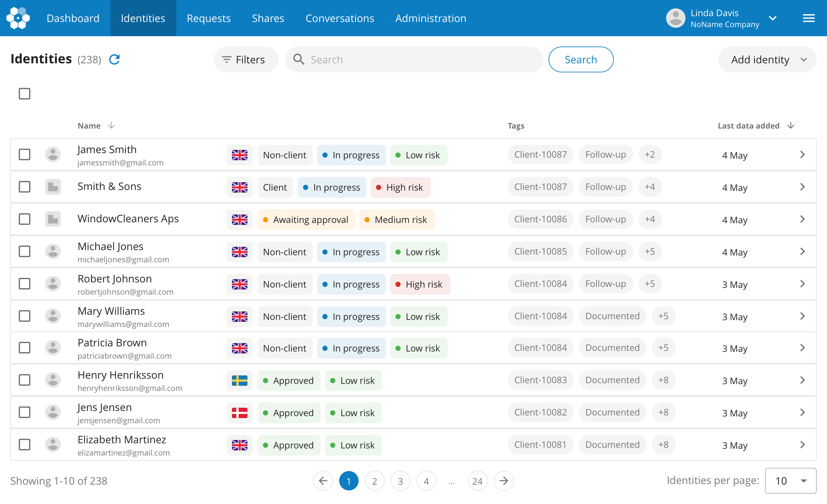This screenshot has height=504, width=827.
Task: Click the company icon for Smith & Sons
Action: (53, 186)
